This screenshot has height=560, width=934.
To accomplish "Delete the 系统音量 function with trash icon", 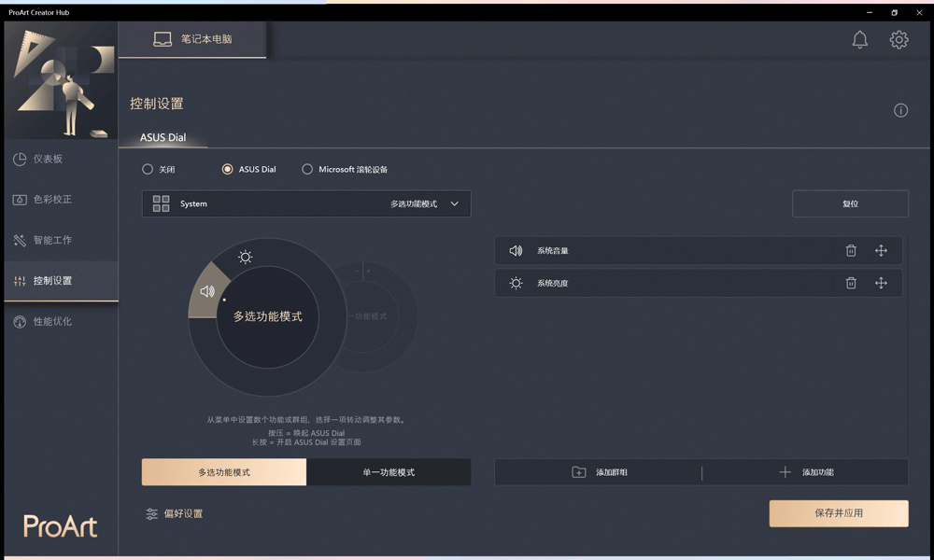I will pyautogui.click(x=851, y=250).
